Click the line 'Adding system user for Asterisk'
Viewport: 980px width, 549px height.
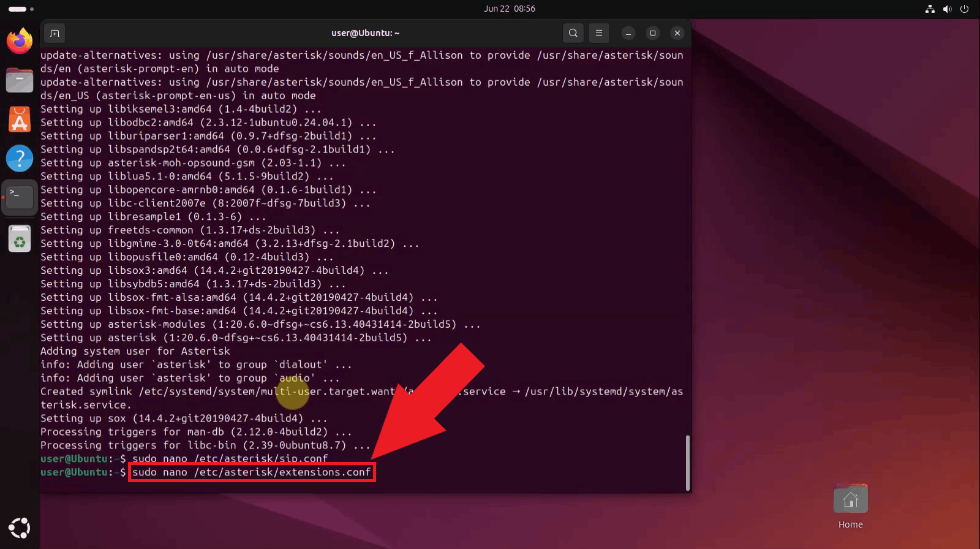click(x=135, y=351)
